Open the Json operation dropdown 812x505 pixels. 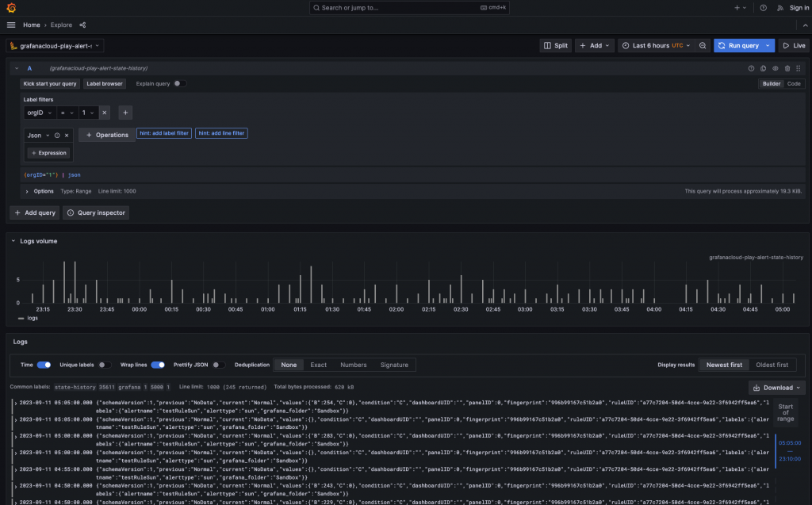38,136
